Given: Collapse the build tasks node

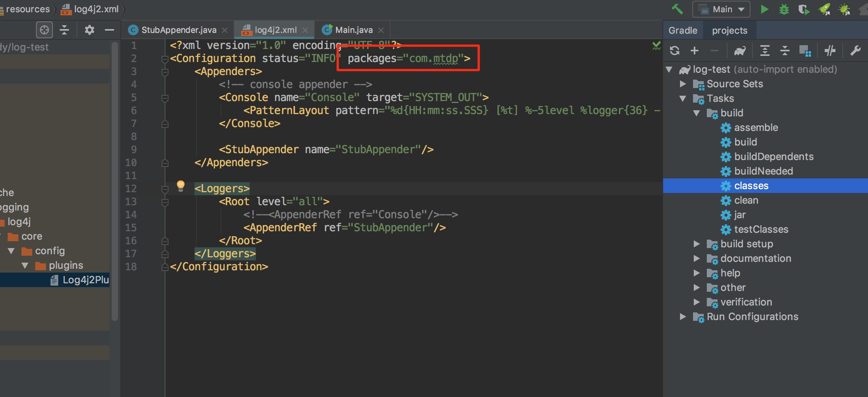Looking at the screenshot, I should tap(697, 113).
